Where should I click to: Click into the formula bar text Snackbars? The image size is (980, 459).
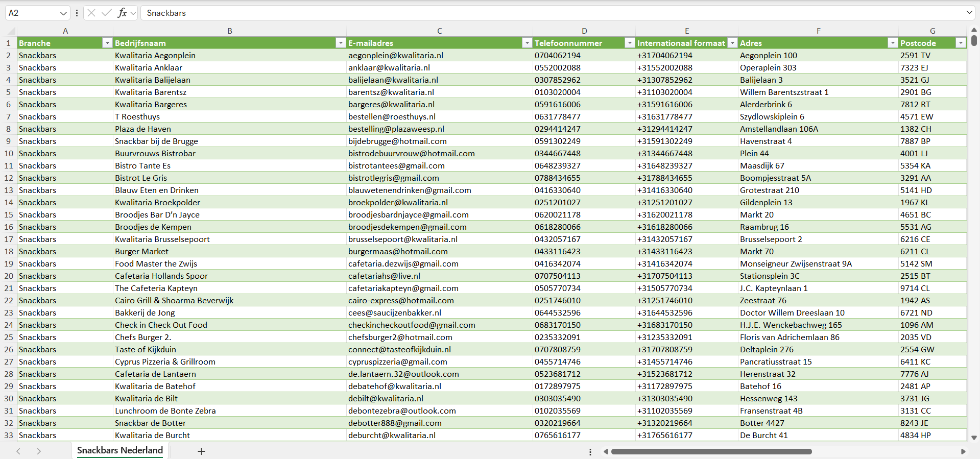166,13
